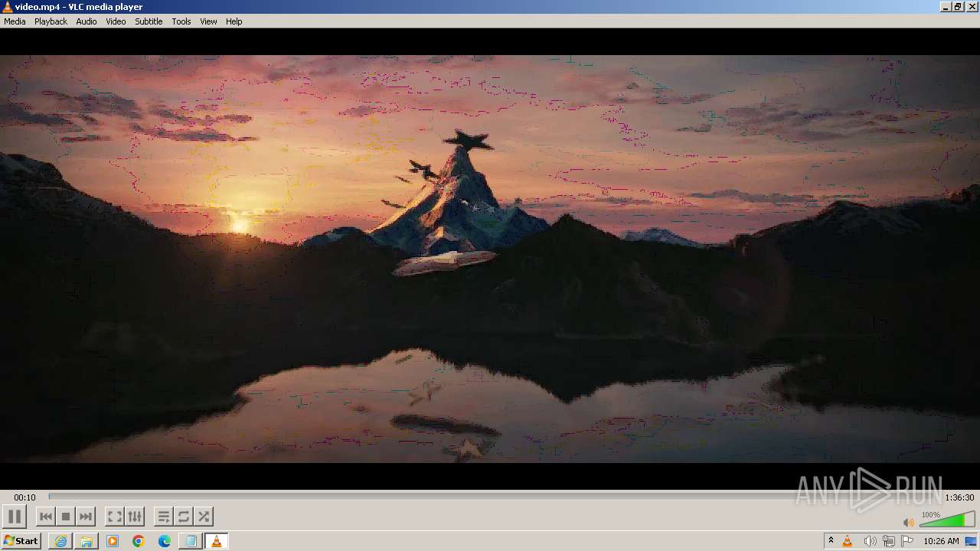Open the notepad taskbar item
This screenshot has width=980, height=551.
(191, 541)
